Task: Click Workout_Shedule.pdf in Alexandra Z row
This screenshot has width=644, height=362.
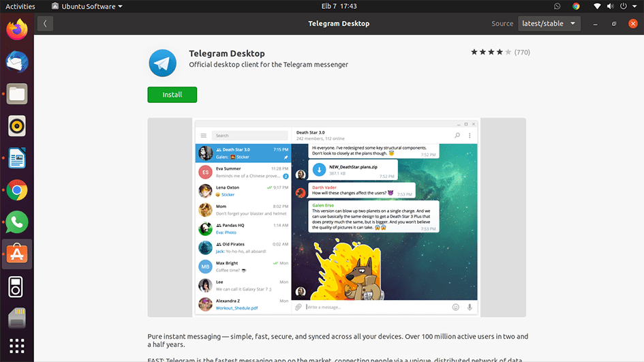Action: point(236,308)
